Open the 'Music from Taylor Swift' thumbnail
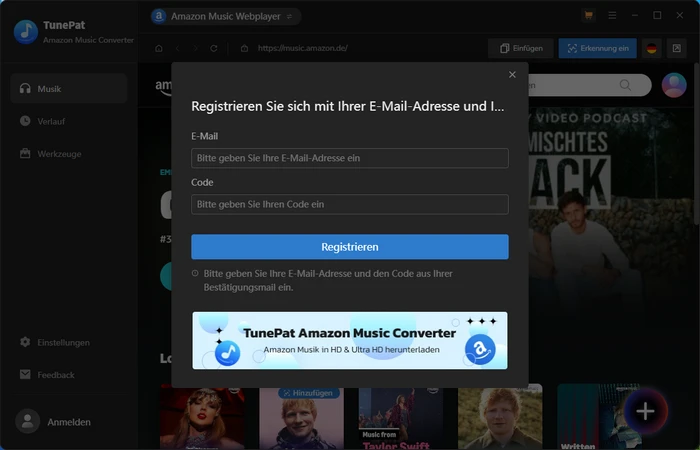Viewport: 700px width, 450px height. [x=401, y=417]
